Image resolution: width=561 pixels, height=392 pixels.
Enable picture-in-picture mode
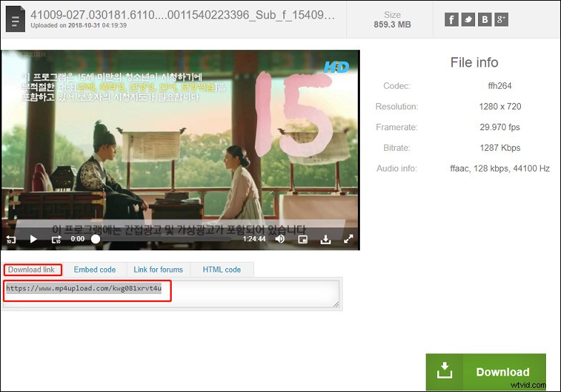pyautogui.click(x=303, y=239)
